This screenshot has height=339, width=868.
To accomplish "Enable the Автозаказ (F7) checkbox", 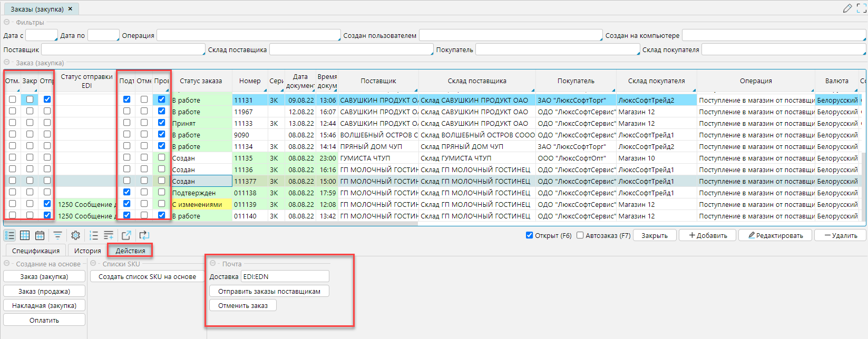I will pyautogui.click(x=580, y=235).
